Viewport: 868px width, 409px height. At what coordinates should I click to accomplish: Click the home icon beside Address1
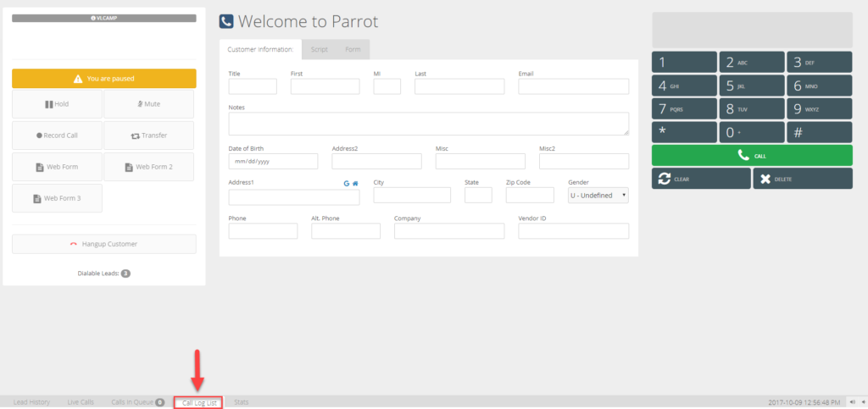(x=355, y=184)
